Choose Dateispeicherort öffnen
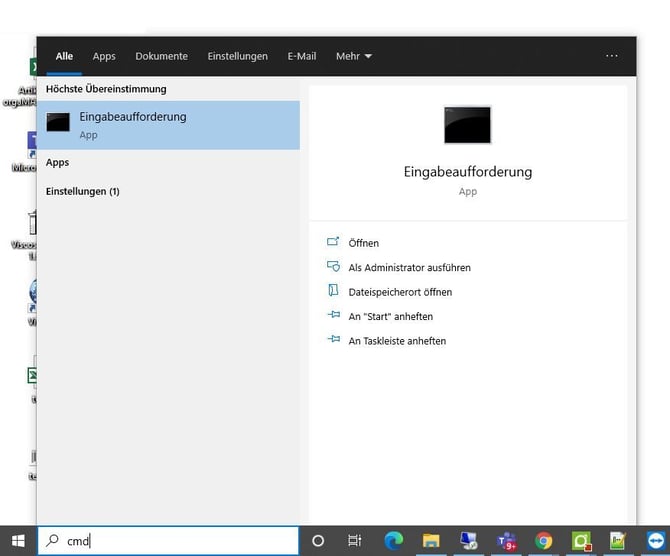 coord(400,292)
